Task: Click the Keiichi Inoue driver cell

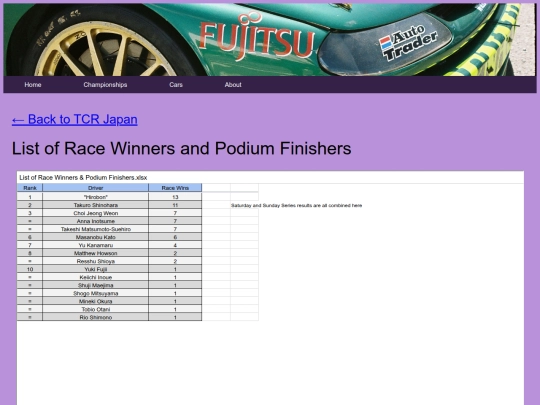Action: click(x=96, y=277)
